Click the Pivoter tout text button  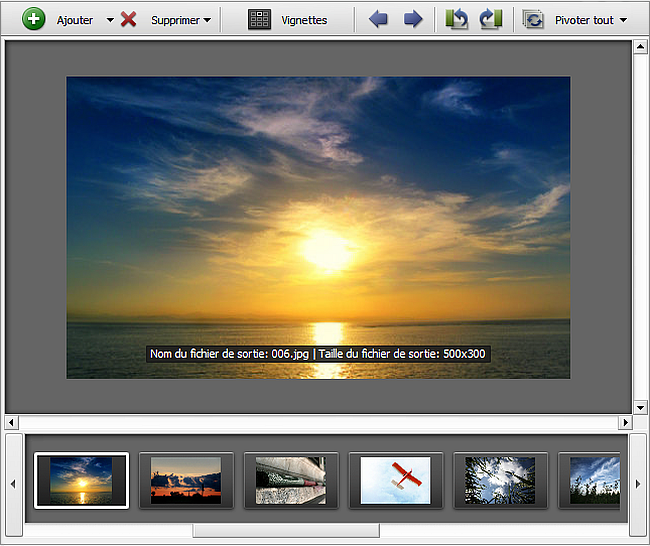(x=584, y=20)
